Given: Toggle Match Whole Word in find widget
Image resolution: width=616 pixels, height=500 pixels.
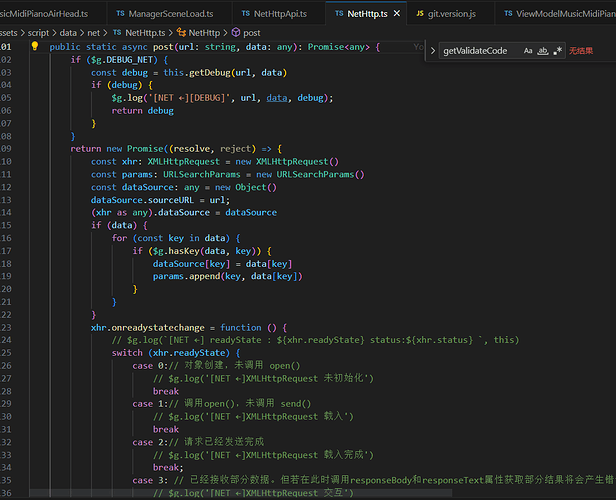Looking at the screenshot, I should [x=543, y=51].
